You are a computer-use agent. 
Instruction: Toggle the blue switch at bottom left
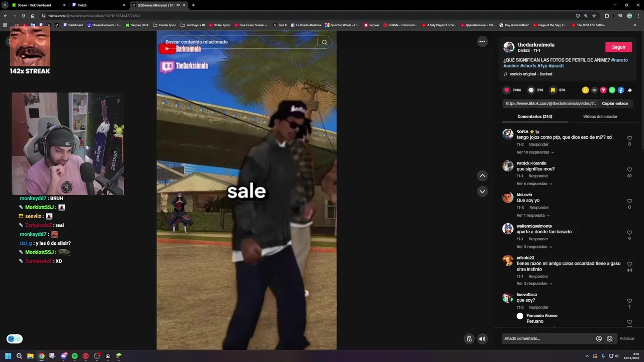pos(15,339)
